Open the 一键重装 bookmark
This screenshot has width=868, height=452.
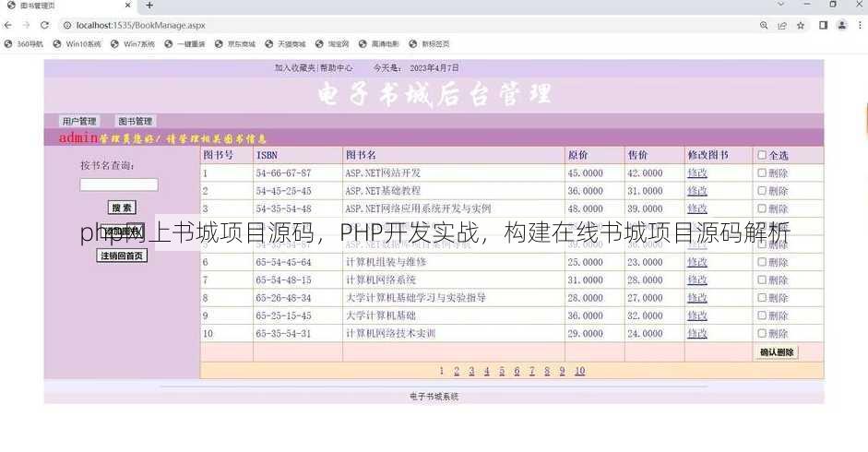pos(184,43)
